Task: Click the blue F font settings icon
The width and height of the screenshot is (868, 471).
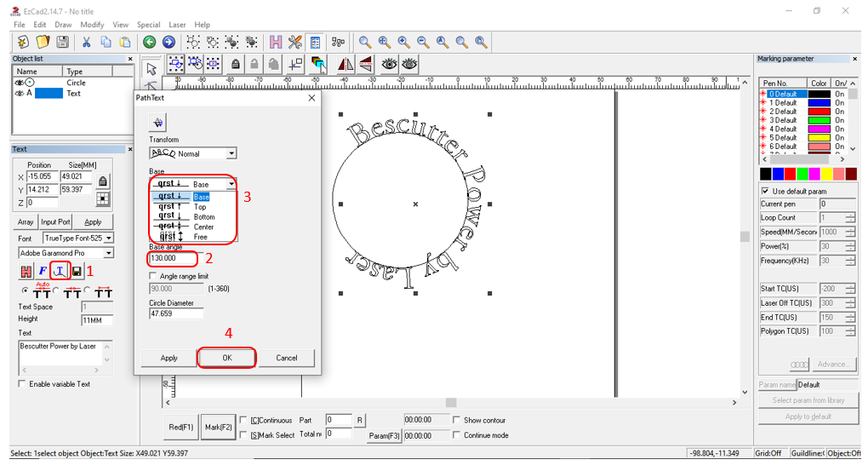Action: tap(43, 271)
